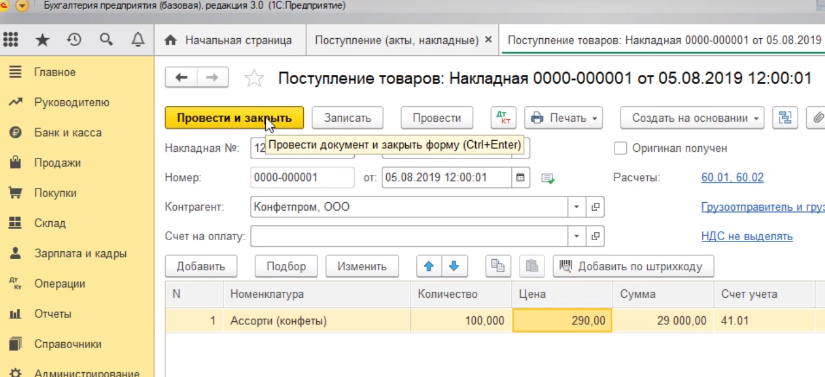Click Добавить по штрихкоду button
The height and width of the screenshot is (377, 825).
pyautogui.click(x=633, y=267)
